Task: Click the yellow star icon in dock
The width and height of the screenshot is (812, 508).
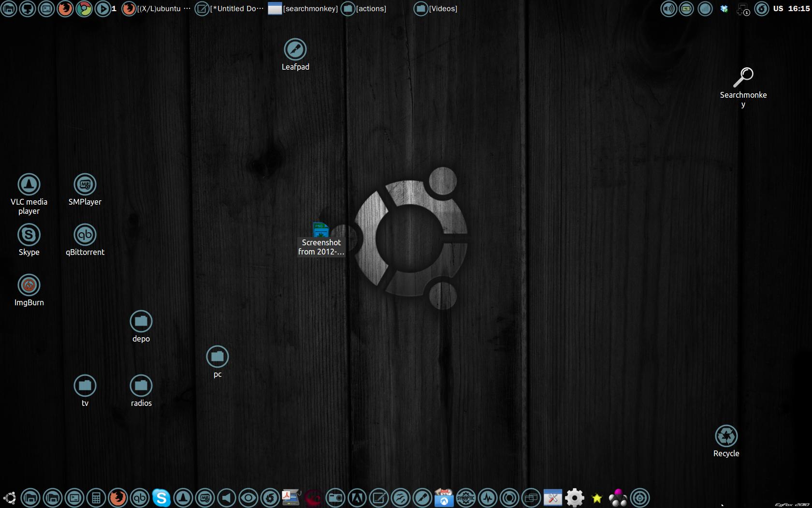Action: [597, 498]
